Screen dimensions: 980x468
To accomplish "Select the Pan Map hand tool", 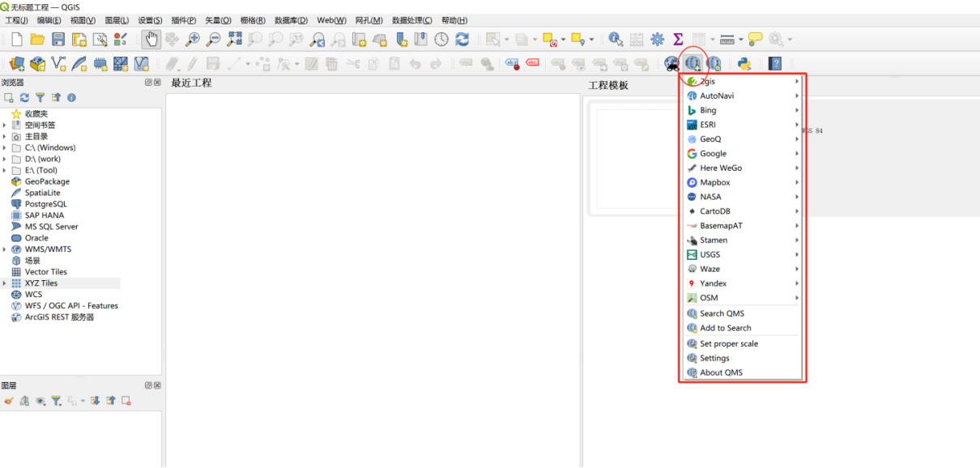I will (151, 39).
